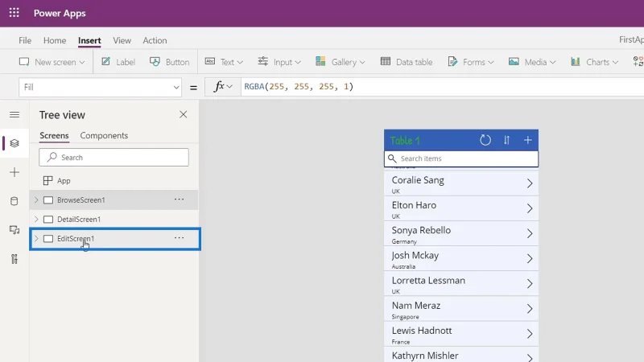The image size is (644, 362).
Task: Click the Insert plus icon in sidebar
Action: 14,172
